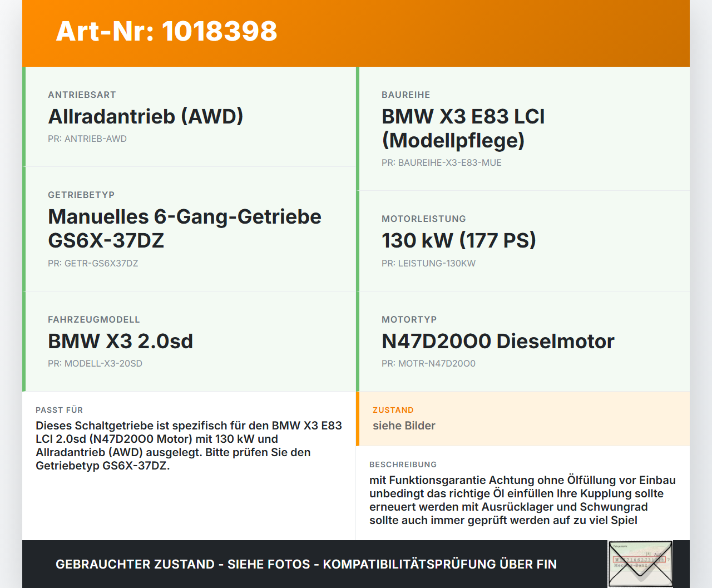Click the 'GETRIEBETYP' label
Screen dimensions: 712x588
tap(81, 195)
